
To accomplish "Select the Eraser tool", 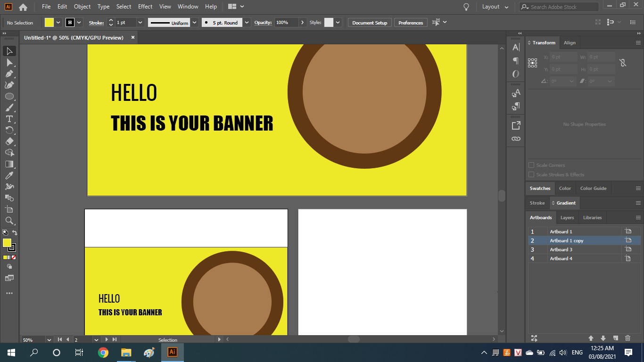I will coord(9,141).
